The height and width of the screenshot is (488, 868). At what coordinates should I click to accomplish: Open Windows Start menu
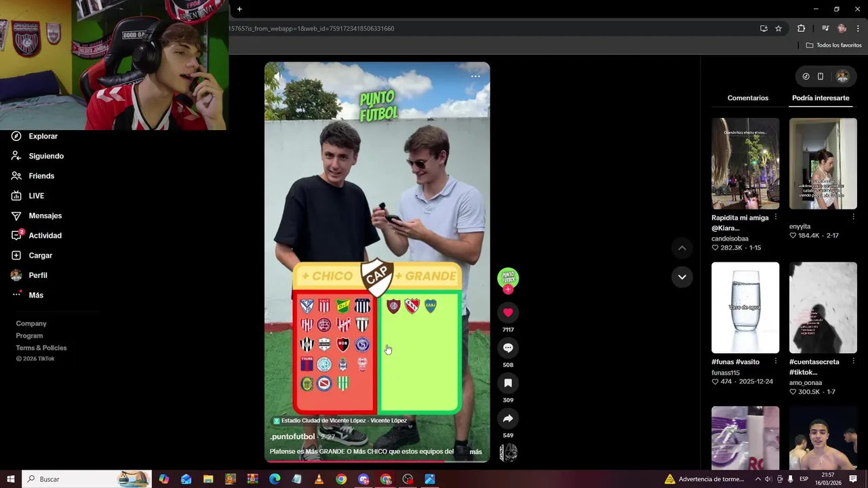click(x=11, y=479)
